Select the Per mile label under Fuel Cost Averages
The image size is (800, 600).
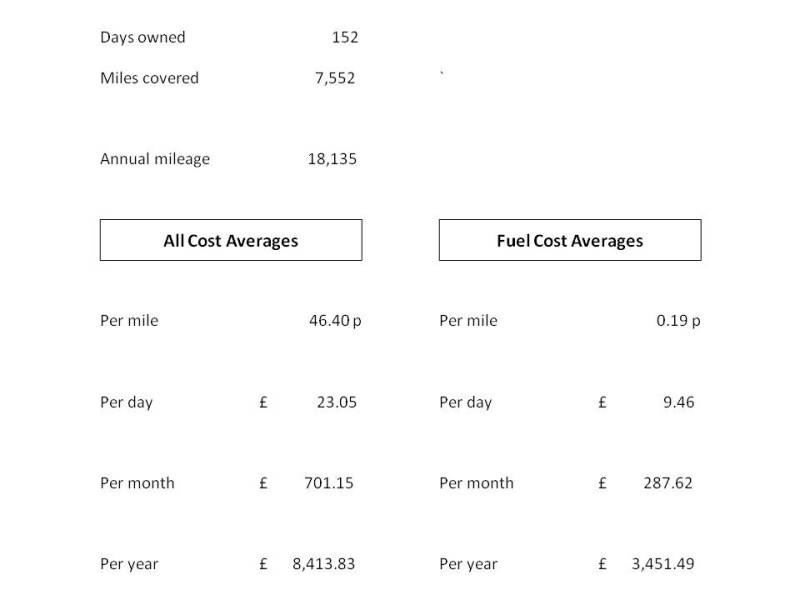click(468, 321)
